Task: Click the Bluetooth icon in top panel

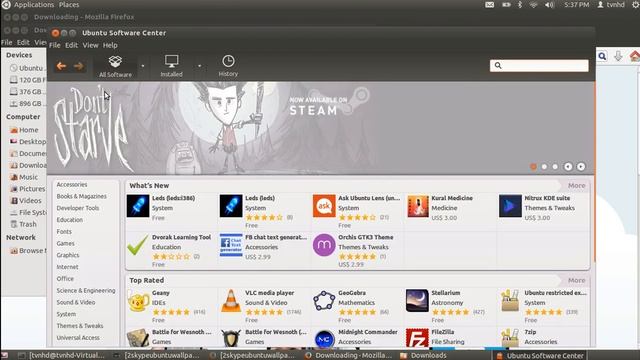Action: coord(520,5)
